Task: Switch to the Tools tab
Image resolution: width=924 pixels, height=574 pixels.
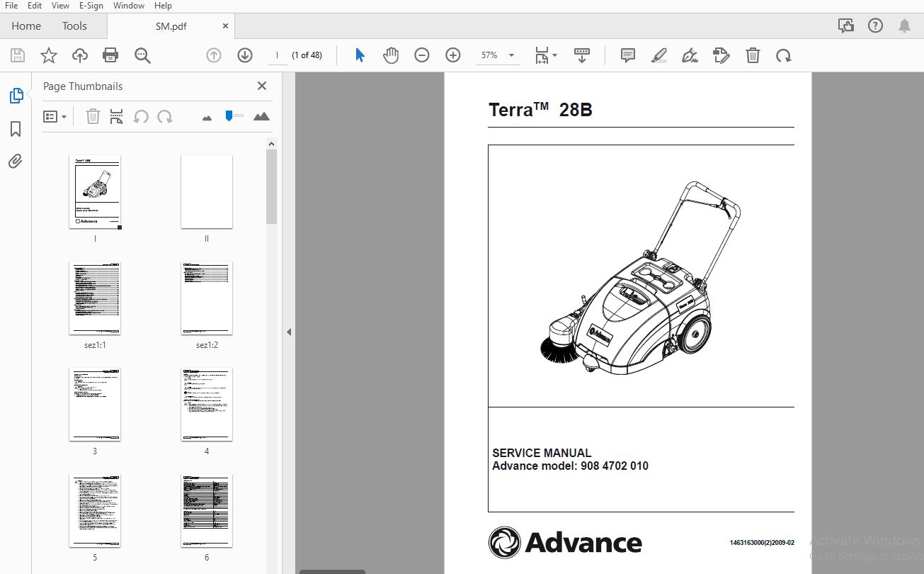Action: coord(74,26)
